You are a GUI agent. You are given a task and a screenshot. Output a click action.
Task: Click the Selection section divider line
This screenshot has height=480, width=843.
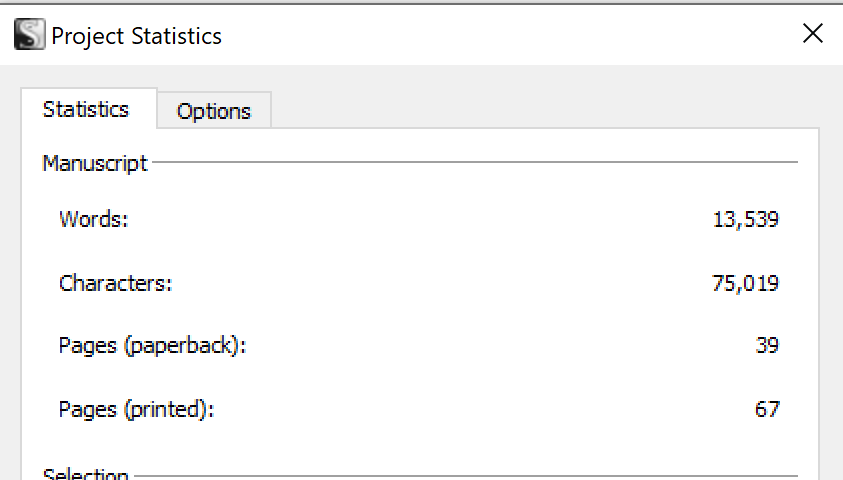pyautogui.click(x=466, y=476)
